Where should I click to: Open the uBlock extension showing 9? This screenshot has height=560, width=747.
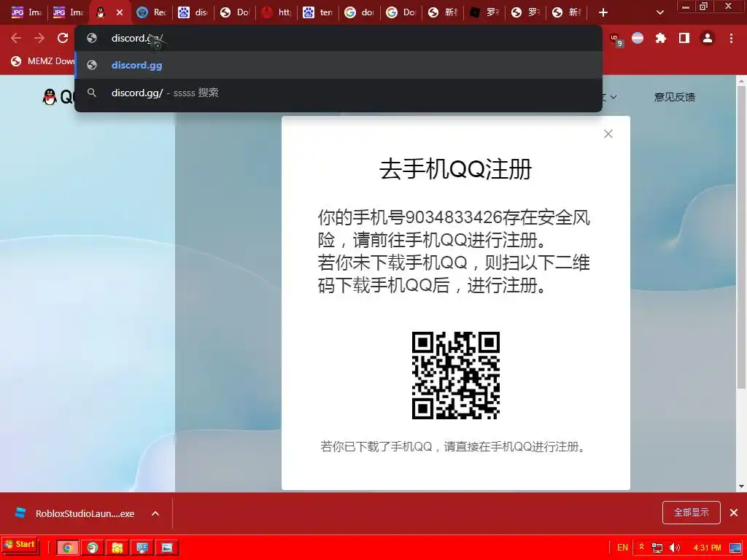point(615,39)
